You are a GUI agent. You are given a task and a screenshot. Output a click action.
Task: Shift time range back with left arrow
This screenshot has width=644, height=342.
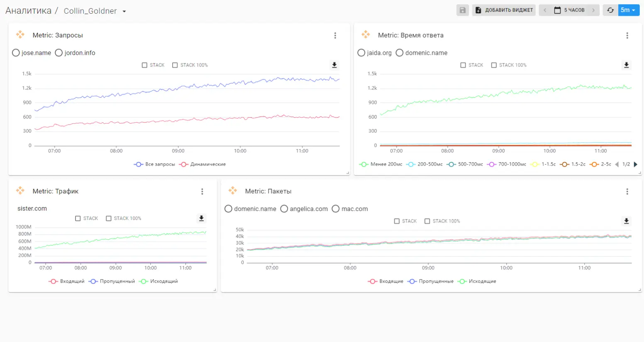coord(545,10)
